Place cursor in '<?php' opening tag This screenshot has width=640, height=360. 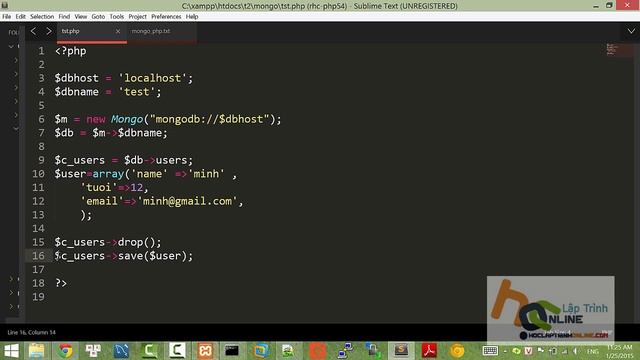coord(71,51)
